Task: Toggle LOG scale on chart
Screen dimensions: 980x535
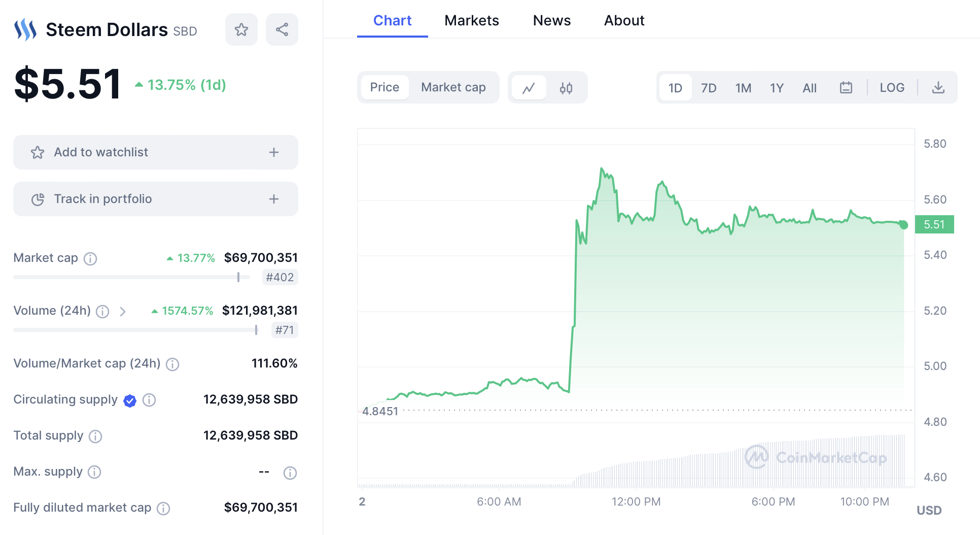Action: coord(892,88)
